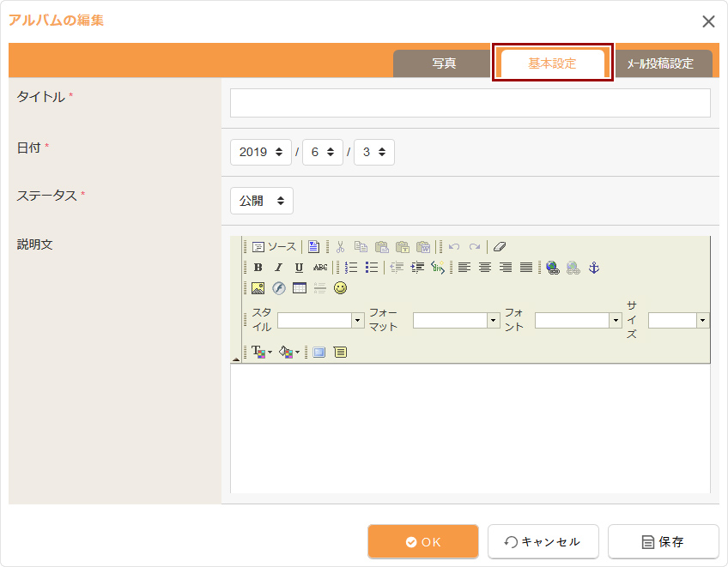Viewport: 728px width, 567px height.
Task: Click the copy icon in editor toolbar
Action: (x=361, y=246)
